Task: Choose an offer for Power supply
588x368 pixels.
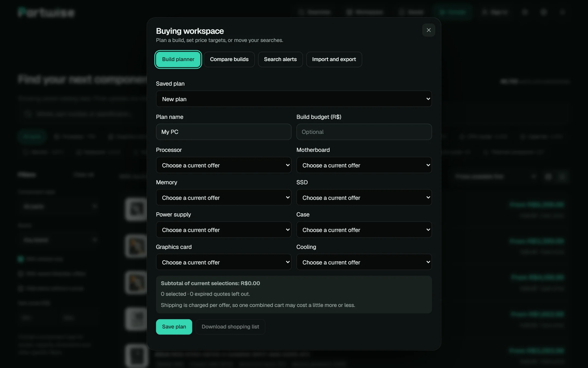Action: [x=223, y=230]
